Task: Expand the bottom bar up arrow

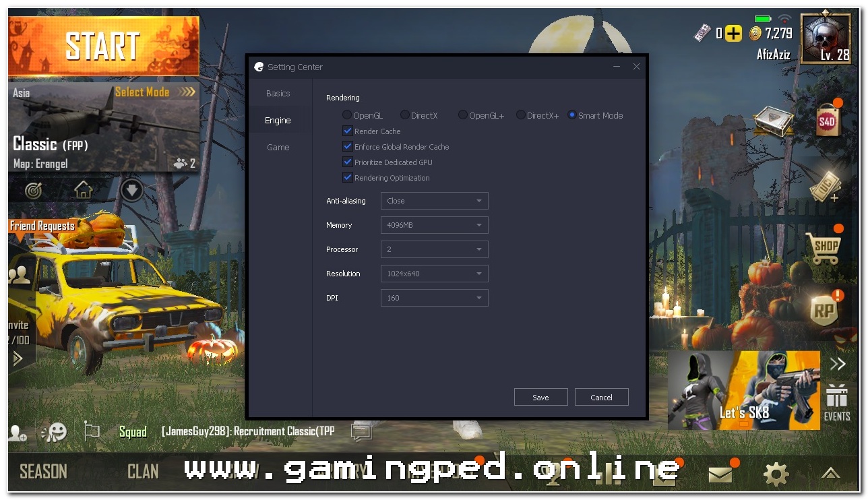Action: pos(830,474)
